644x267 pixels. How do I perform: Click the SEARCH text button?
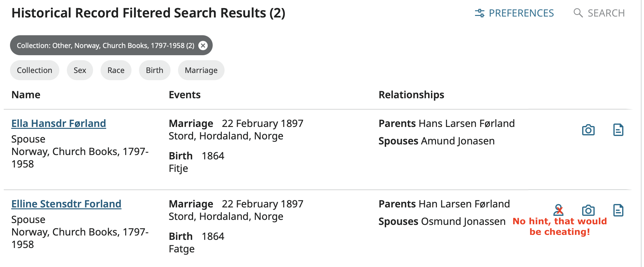[x=606, y=13]
